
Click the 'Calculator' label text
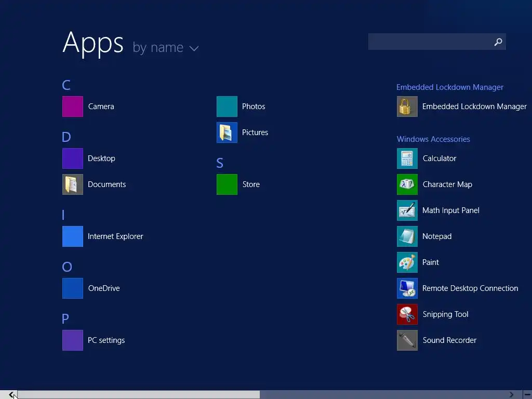440,158
